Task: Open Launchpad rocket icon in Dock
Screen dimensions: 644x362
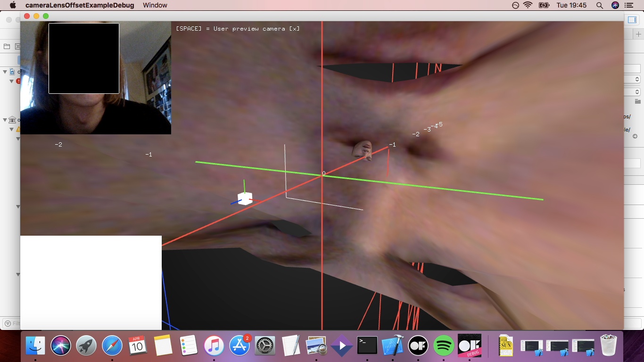Action: [86, 346]
